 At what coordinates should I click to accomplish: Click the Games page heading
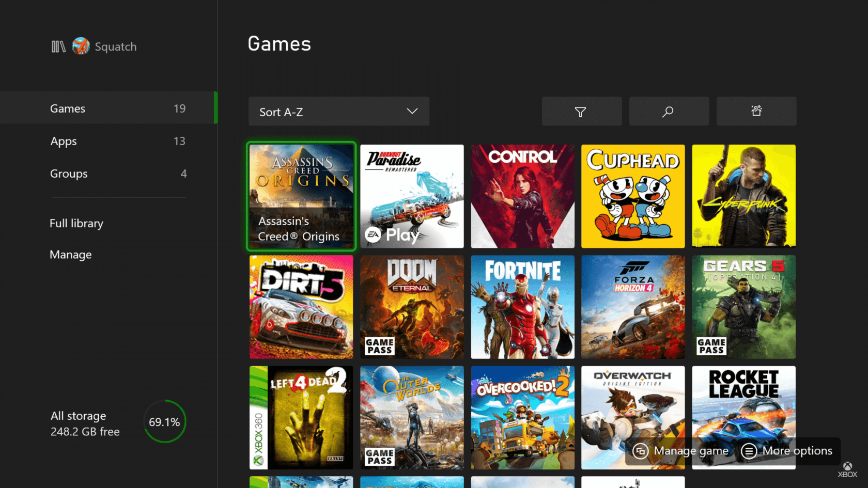point(280,44)
